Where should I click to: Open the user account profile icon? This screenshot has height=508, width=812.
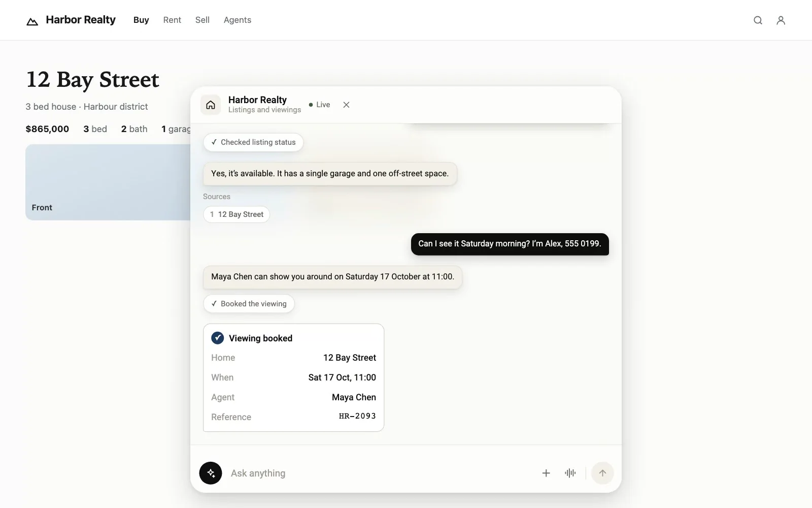point(781,20)
